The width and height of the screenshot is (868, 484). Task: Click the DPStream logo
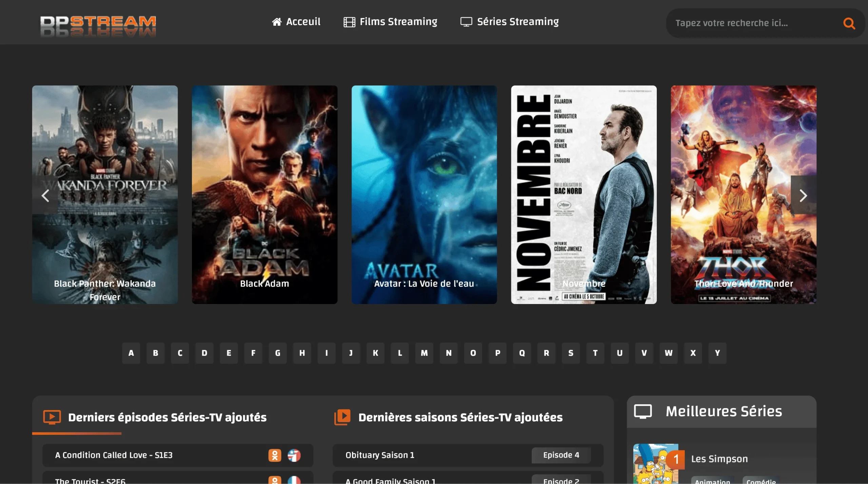(98, 23)
